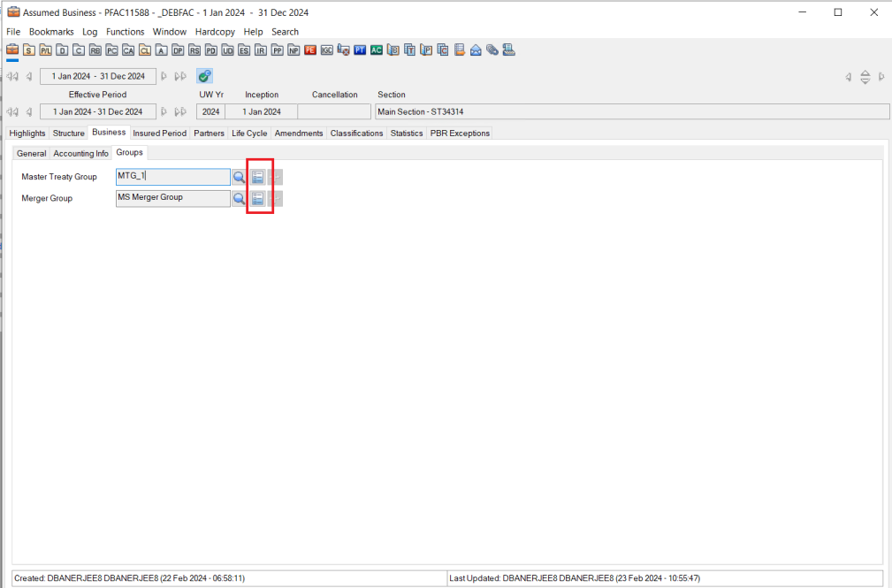Click the green checkmark globe icon

tap(204, 77)
